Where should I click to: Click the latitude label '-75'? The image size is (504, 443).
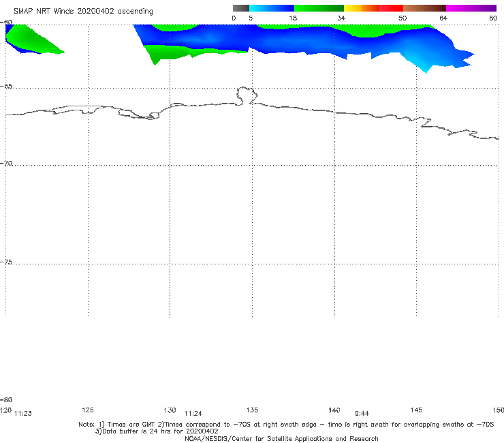pyautogui.click(x=6, y=262)
